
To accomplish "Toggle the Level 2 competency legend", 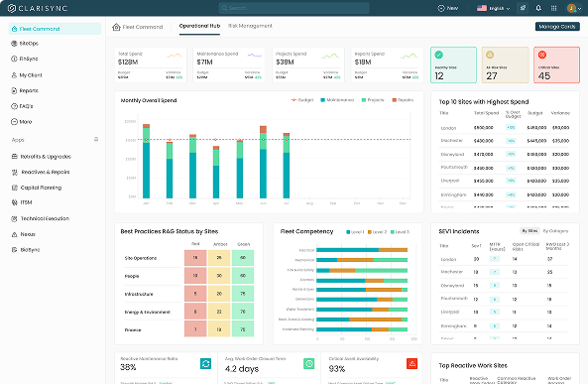I will 377,232.
